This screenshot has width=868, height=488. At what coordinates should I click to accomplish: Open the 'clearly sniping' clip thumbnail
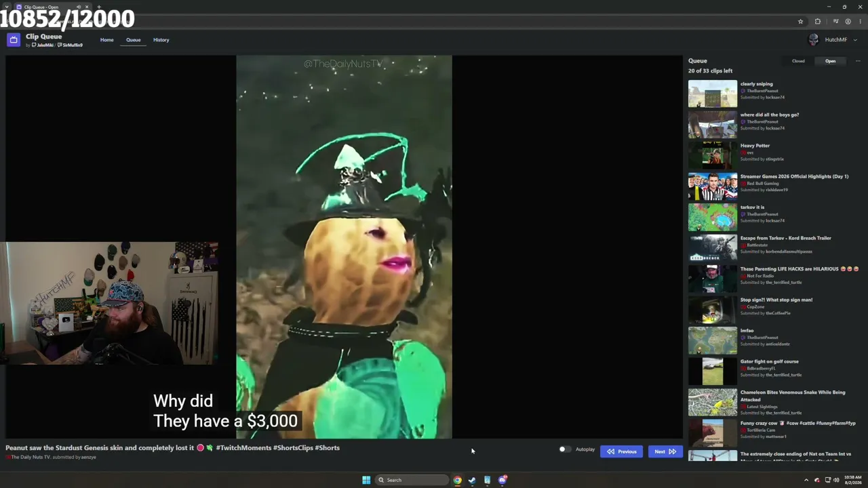coord(713,94)
